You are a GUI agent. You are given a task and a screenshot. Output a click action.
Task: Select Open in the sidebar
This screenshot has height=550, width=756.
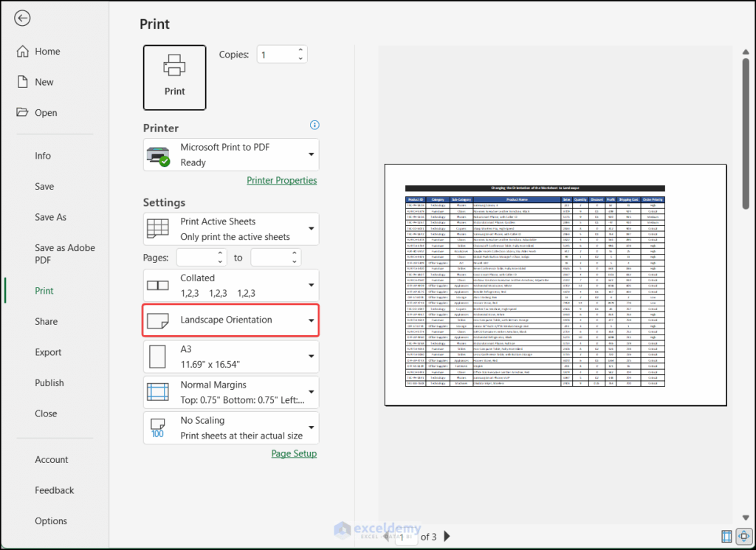(46, 113)
